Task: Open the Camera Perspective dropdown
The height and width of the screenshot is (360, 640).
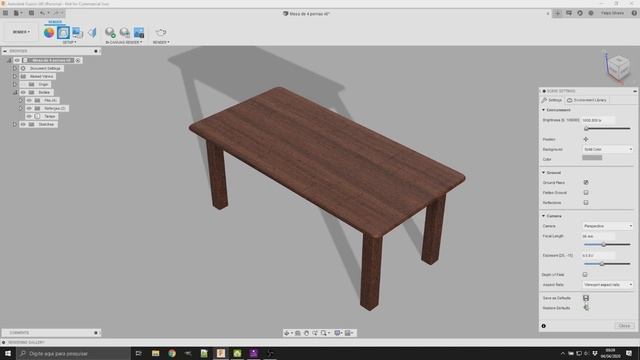Action: 607,226
